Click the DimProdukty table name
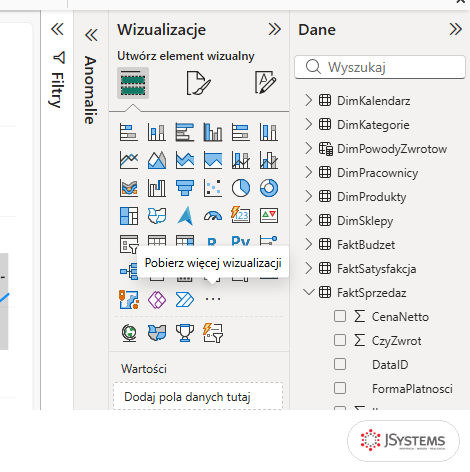Screen dimensions: 470x472 point(372,197)
